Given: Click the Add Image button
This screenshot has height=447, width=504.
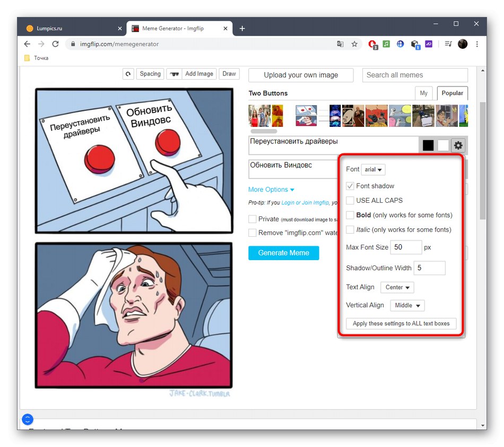Looking at the screenshot, I should 199,74.
